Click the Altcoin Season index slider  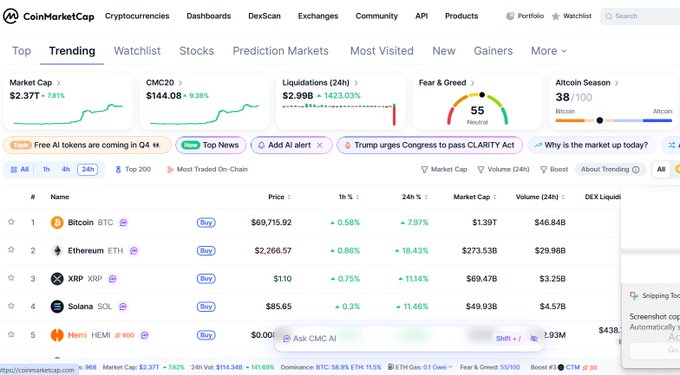[614, 120]
